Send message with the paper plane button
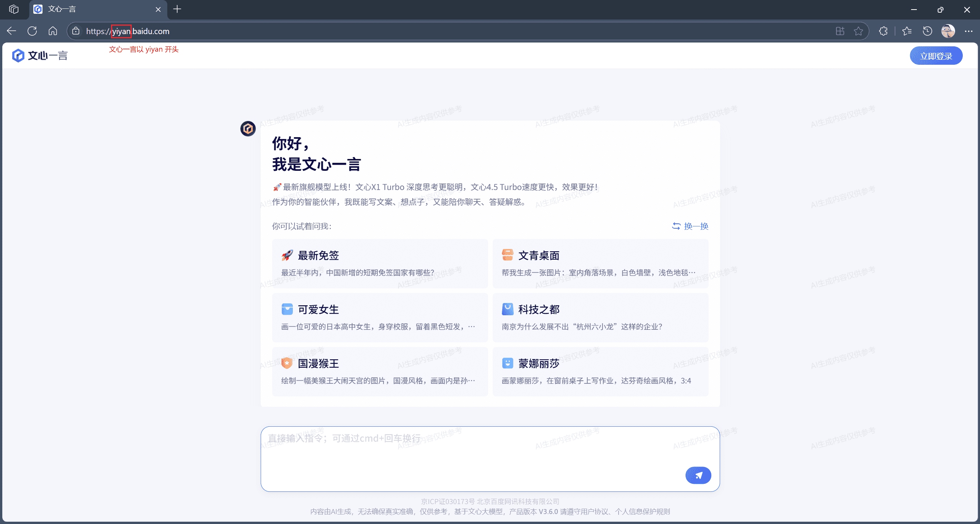 [x=698, y=475]
